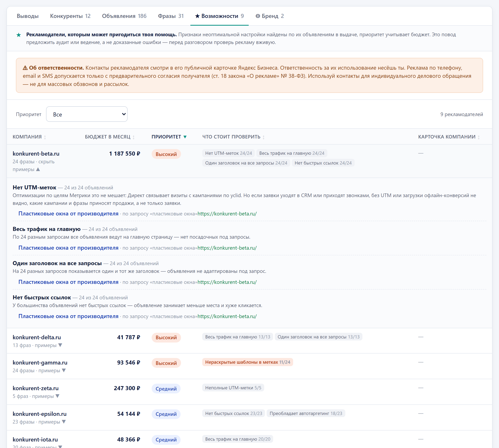Image resolution: width=499 pixels, height=448 pixels.
Task: Click the Нераскрытые шаблоны в метках 11/24 tag
Action: click(248, 362)
